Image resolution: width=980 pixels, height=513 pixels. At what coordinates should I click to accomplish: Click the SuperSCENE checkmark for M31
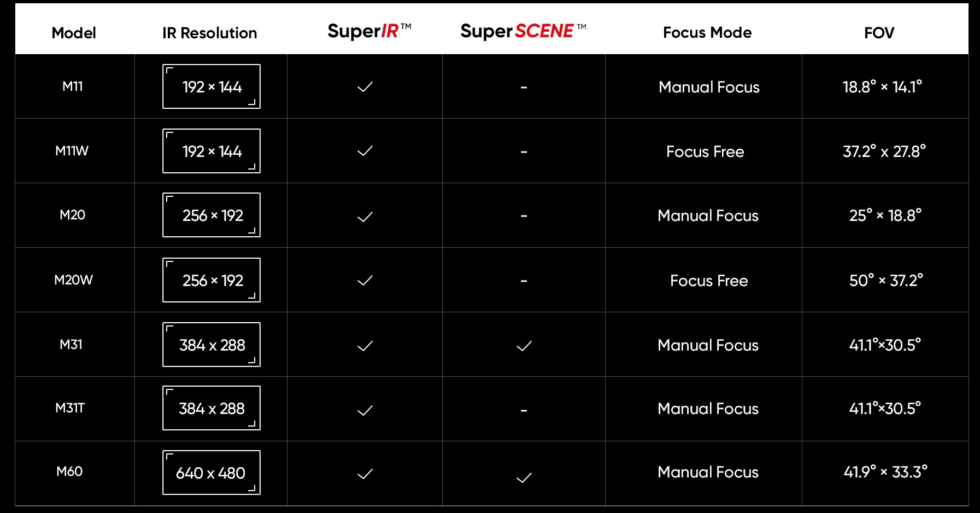coord(524,346)
